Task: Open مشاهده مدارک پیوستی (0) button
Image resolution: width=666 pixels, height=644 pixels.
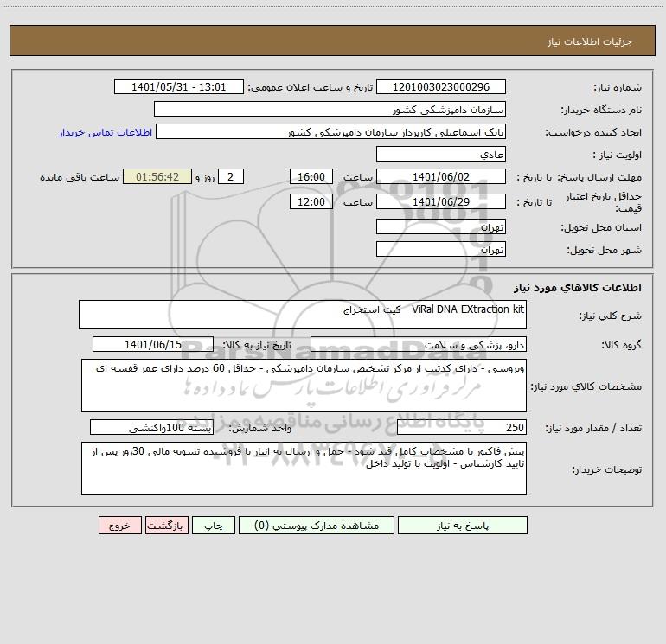Action: [x=317, y=525]
